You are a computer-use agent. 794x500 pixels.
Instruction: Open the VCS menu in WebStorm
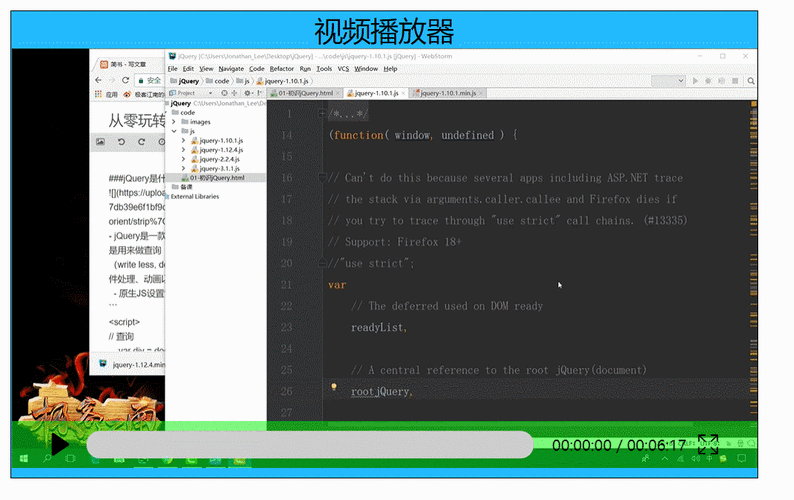343,68
